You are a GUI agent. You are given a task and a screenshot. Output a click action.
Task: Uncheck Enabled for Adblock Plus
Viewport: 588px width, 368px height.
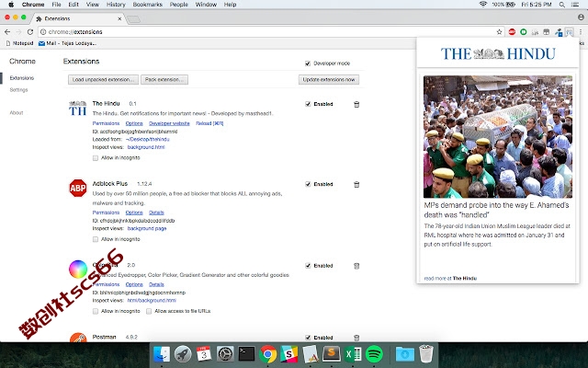(308, 184)
